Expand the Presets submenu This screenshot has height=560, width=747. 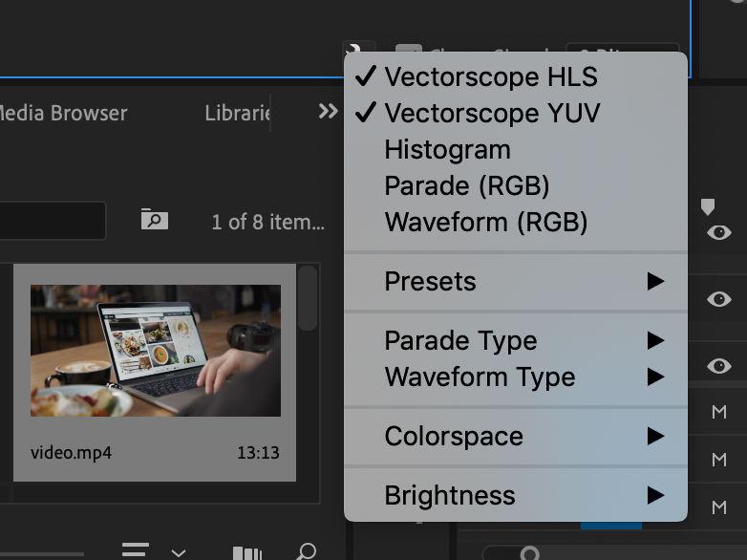pos(516,281)
